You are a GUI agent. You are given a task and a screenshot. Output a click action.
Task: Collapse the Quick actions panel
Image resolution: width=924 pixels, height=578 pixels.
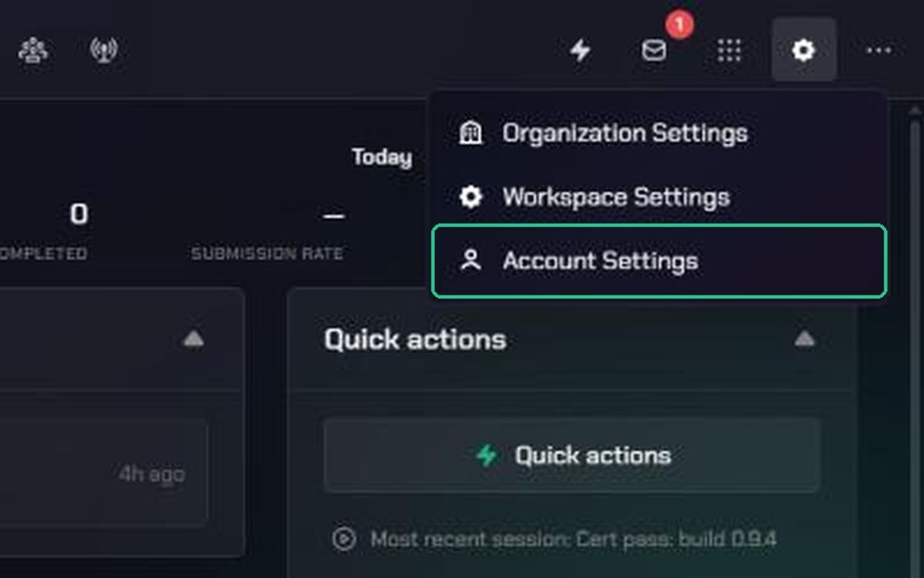(x=805, y=339)
